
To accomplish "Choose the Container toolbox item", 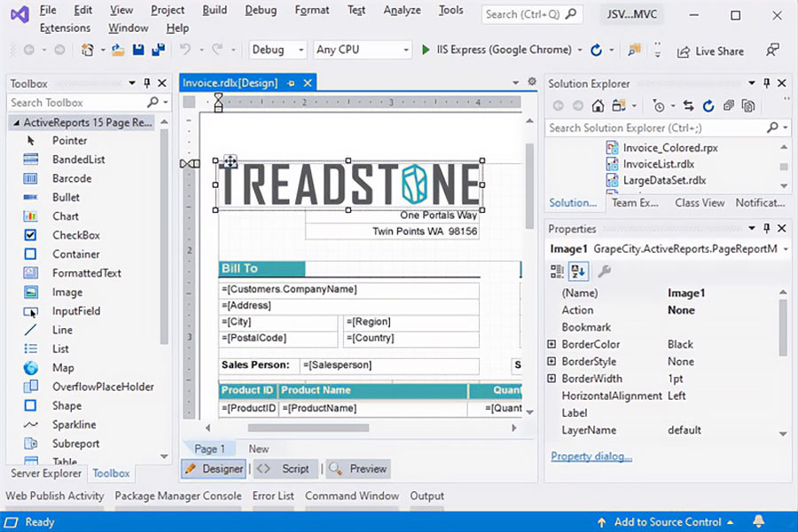I will [76, 254].
